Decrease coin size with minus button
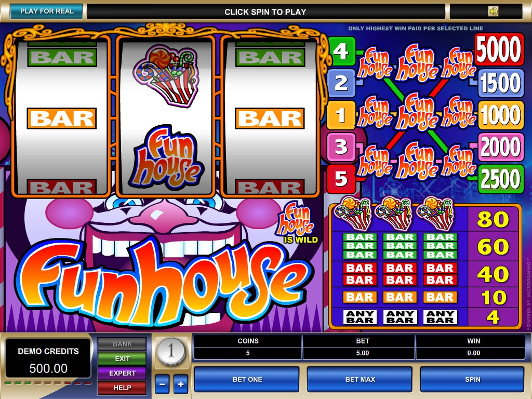 (x=162, y=384)
